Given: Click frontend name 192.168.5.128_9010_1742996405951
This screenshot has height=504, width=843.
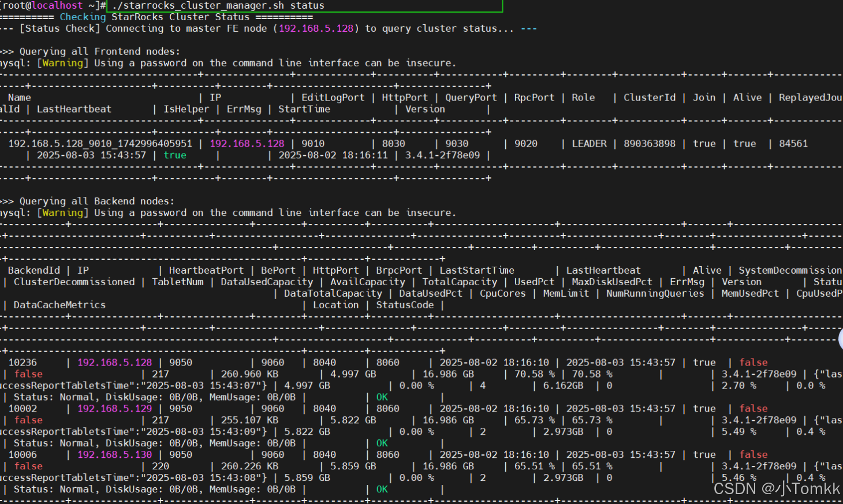Looking at the screenshot, I should click(100, 144).
